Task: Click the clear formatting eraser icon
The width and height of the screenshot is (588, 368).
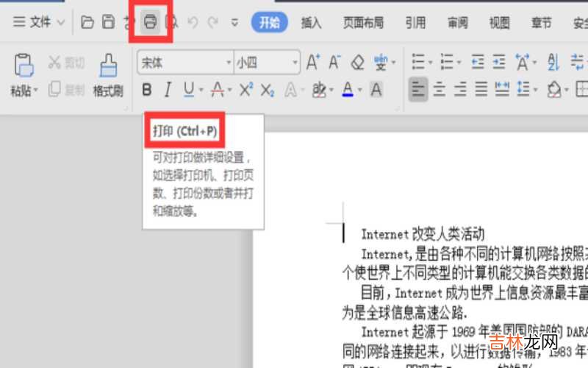Action: tap(357, 62)
